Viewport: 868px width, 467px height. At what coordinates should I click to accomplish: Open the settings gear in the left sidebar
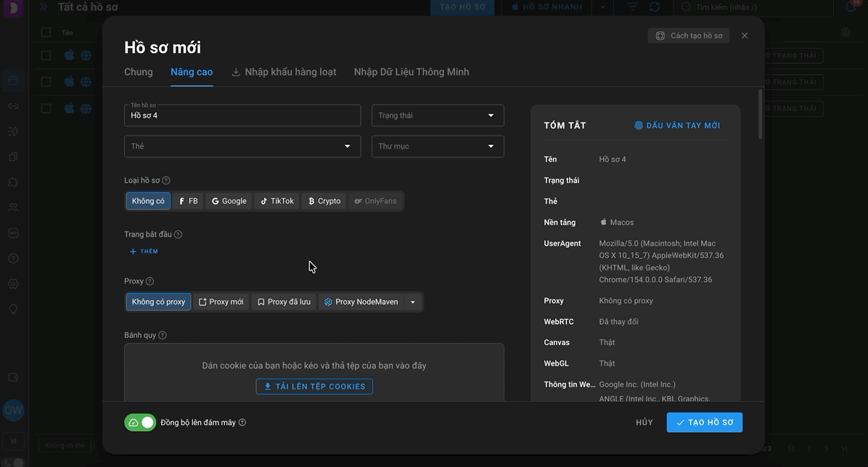(13, 284)
